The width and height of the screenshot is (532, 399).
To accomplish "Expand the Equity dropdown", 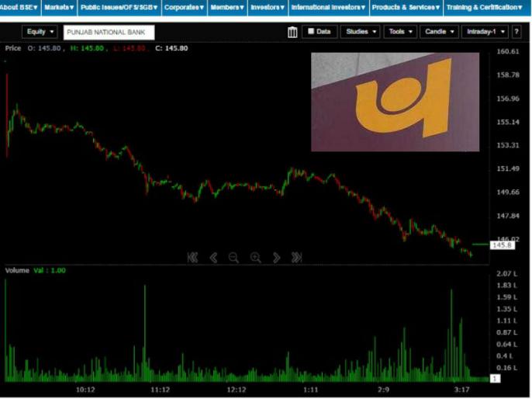I will click(40, 32).
